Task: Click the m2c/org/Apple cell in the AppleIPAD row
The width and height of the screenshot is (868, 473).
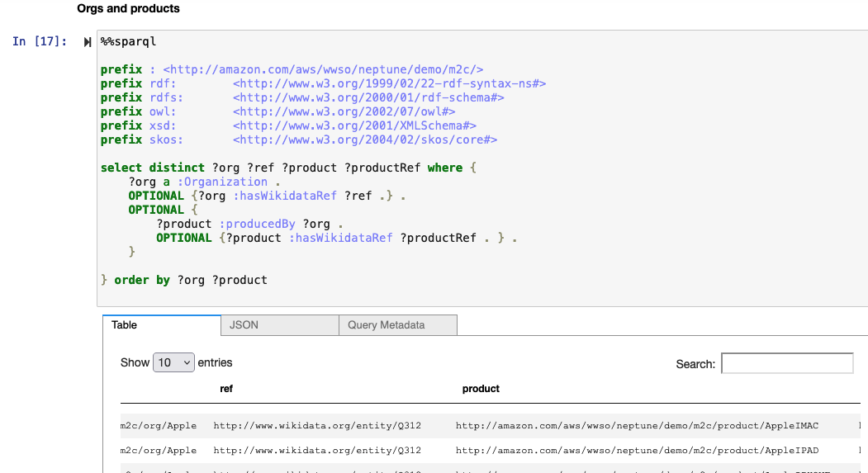Action: (159, 451)
